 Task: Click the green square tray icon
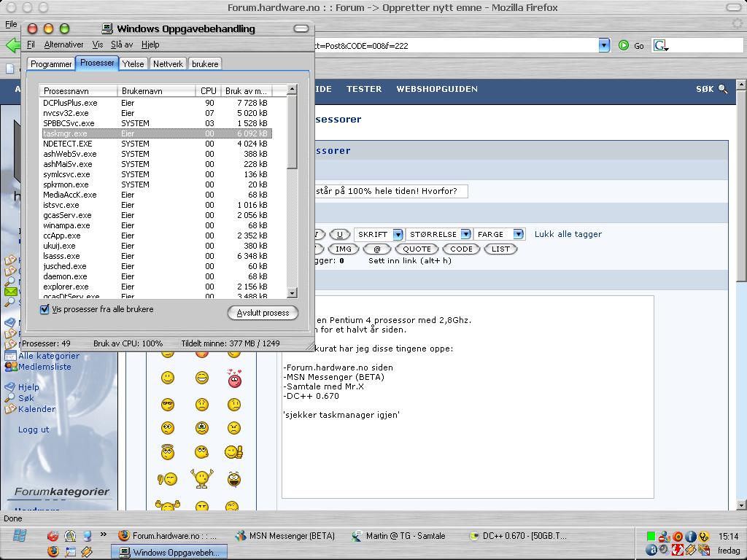(x=651, y=536)
